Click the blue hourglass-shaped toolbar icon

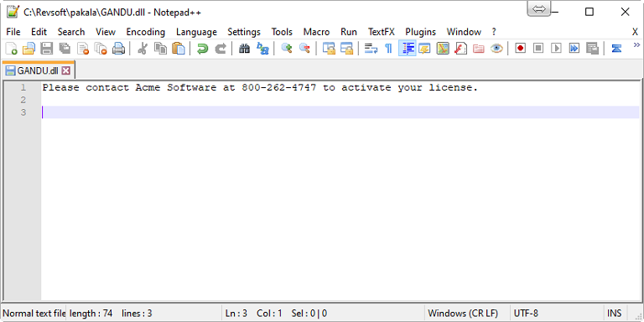pos(616,49)
